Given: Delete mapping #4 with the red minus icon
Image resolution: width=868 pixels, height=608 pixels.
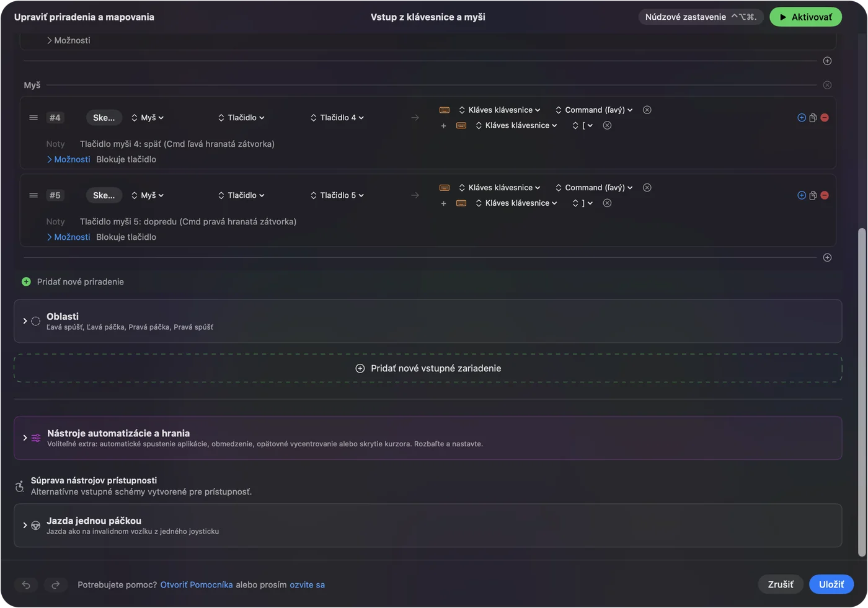Looking at the screenshot, I should (x=825, y=118).
